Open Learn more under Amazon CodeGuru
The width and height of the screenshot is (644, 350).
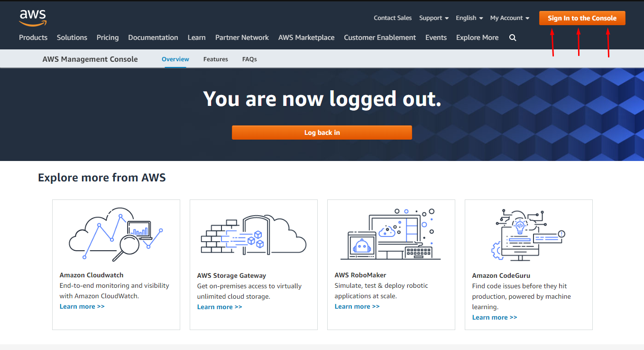pos(495,317)
